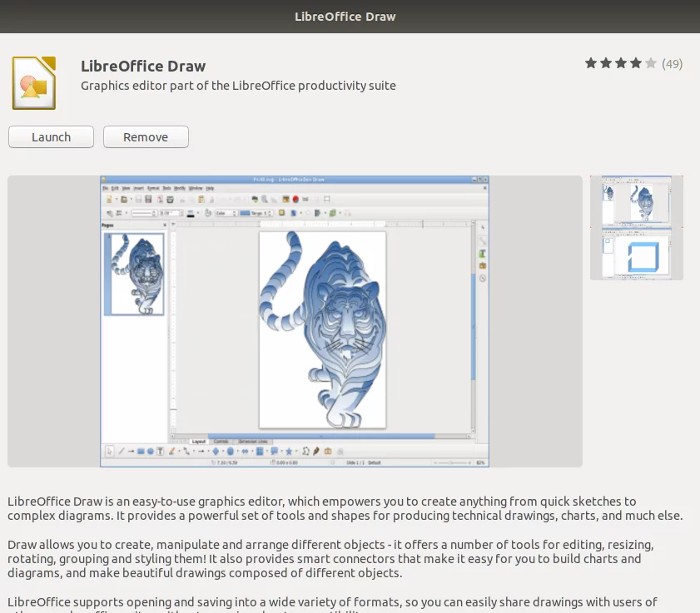Click the Layout tab in the preview
This screenshot has height=613, width=700.
tap(199, 442)
